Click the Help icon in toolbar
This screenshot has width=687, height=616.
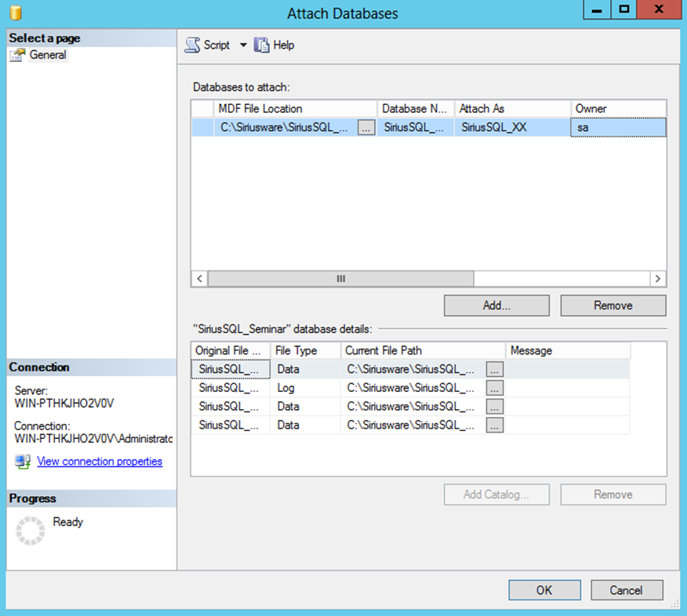tap(262, 45)
